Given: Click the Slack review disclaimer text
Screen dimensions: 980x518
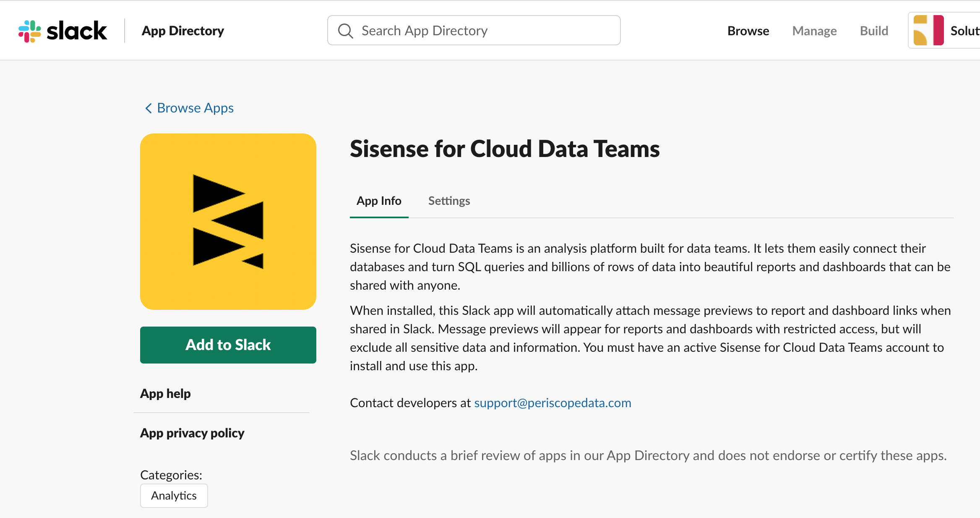Looking at the screenshot, I should click(648, 455).
